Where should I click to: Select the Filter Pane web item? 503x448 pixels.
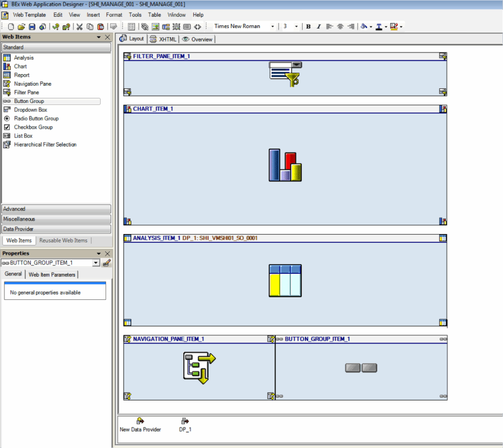(x=26, y=92)
